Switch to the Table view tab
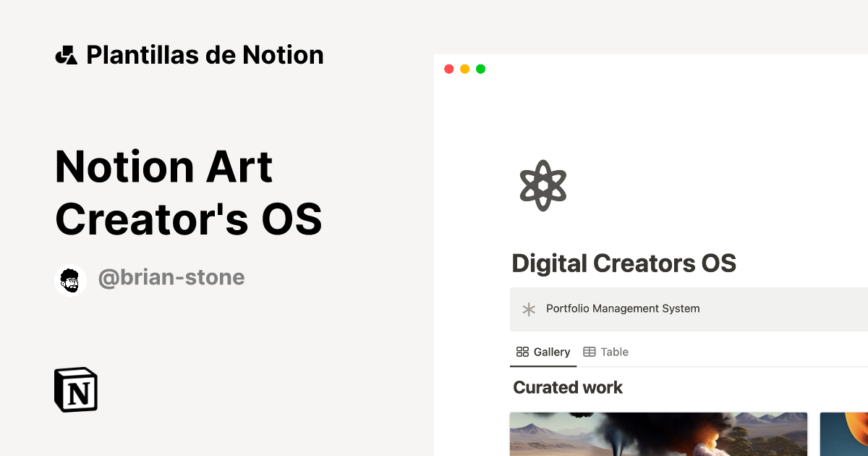The height and width of the screenshot is (456, 868). (x=606, y=352)
